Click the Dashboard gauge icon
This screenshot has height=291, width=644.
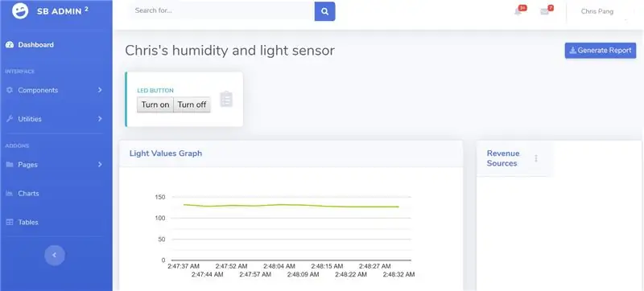click(10, 45)
